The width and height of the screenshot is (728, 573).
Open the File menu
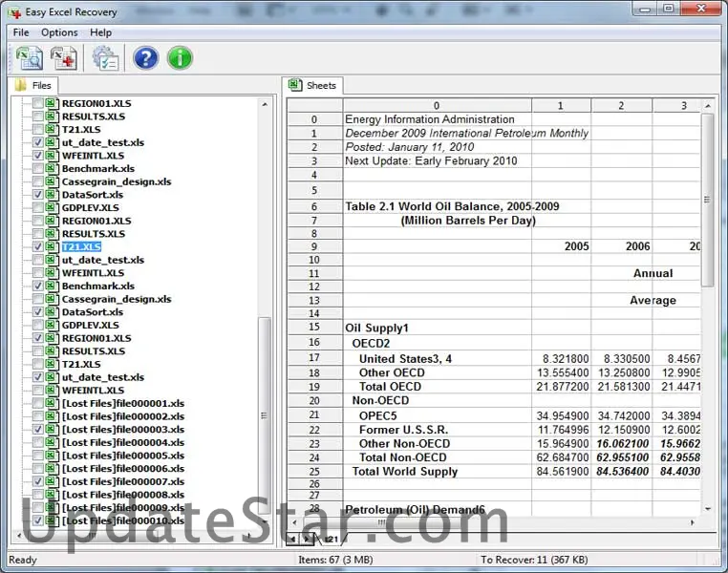21,32
